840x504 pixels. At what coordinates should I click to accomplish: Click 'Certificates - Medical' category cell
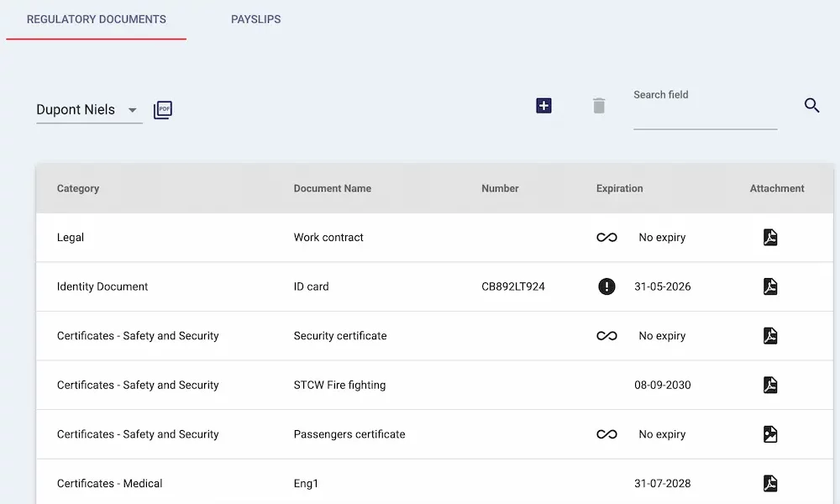click(109, 484)
